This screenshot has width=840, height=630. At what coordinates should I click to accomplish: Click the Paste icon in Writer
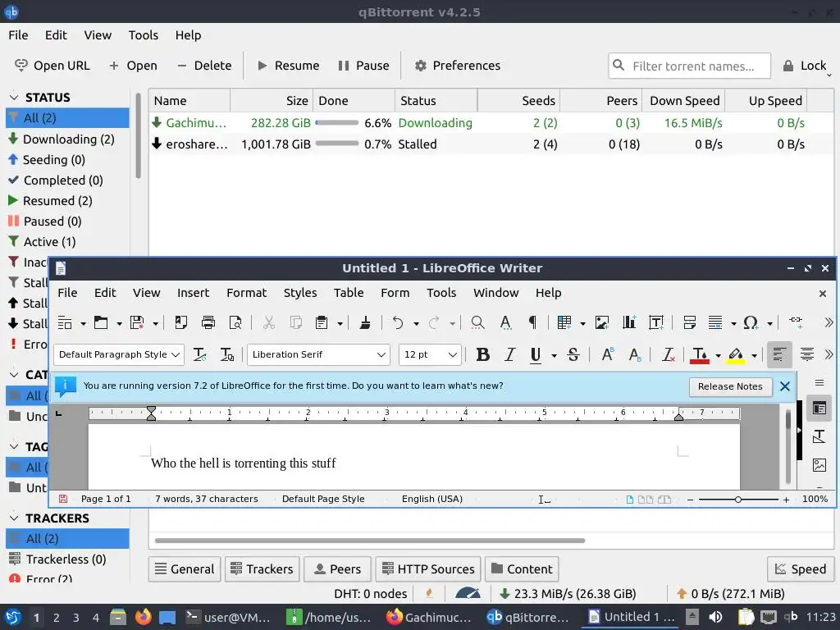(322, 322)
